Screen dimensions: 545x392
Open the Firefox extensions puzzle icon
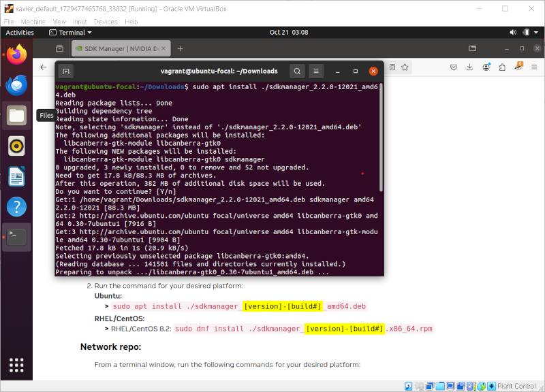[502, 67]
